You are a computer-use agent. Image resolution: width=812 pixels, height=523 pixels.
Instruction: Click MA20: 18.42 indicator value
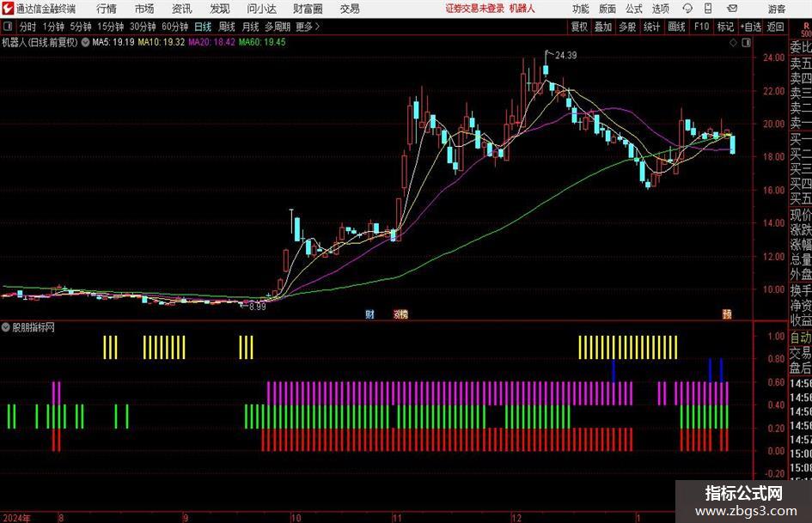pyautogui.click(x=211, y=42)
